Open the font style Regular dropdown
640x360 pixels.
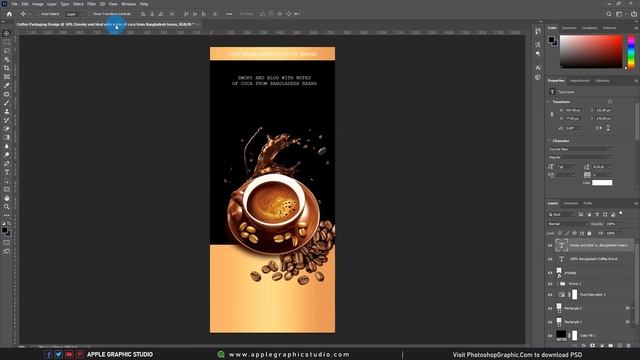tap(580, 157)
